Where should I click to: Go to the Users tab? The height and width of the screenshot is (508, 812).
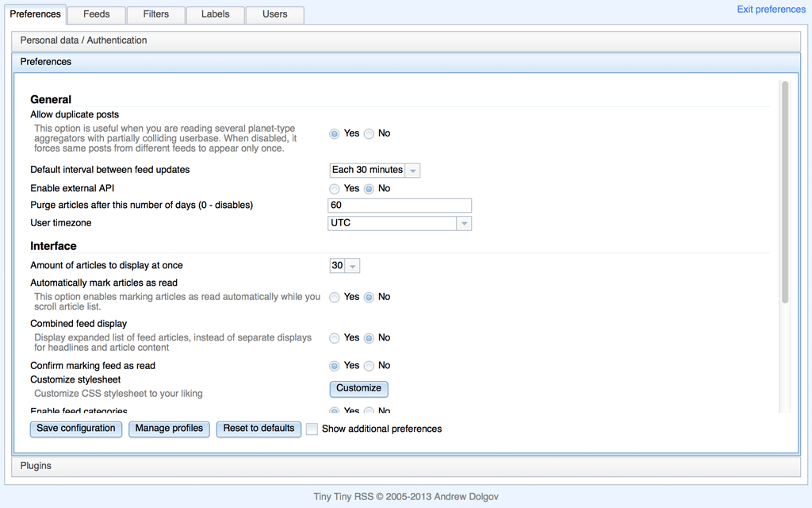[274, 14]
